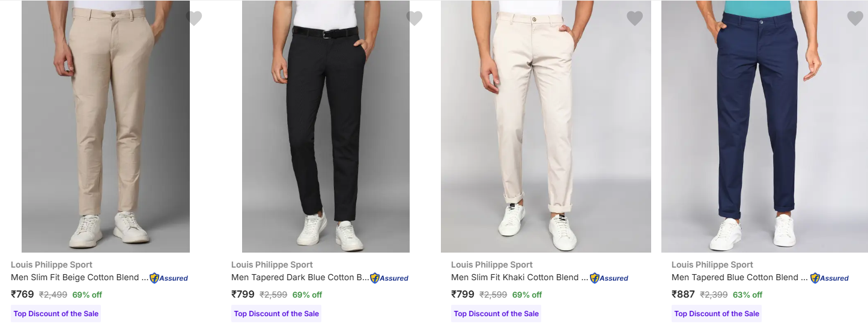Image resolution: width=868 pixels, height=327 pixels.
Task: Click Louis Philippe Sport brand above beige trousers
Action: pos(52,265)
